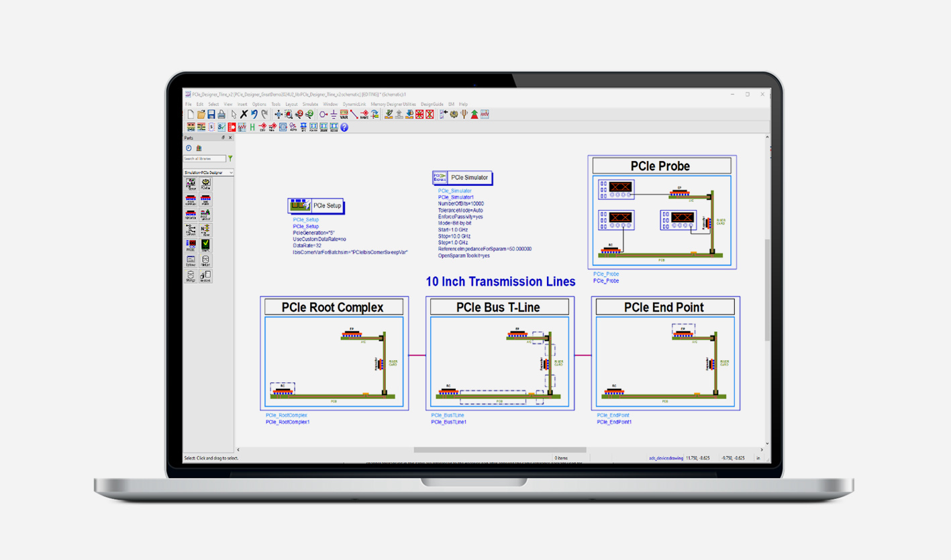
Task: Select the PCIe Probe part in the Parts panel
Action: (190, 243)
